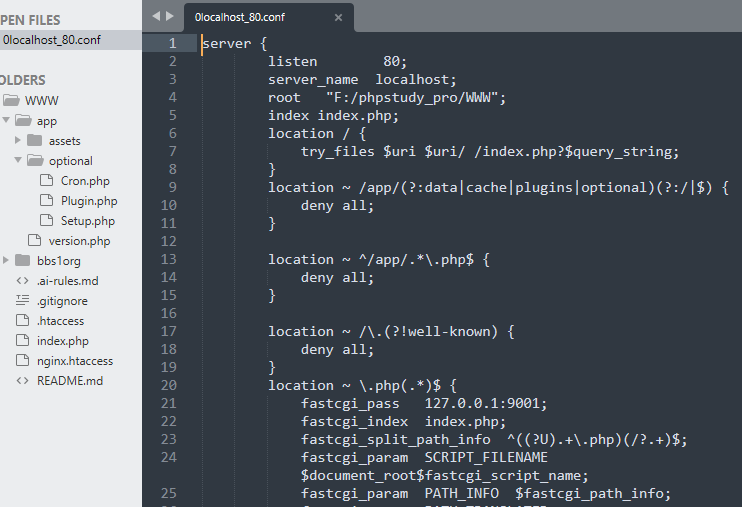Click "try_files" on line 7
This screenshot has height=507, width=742.
pos(338,151)
